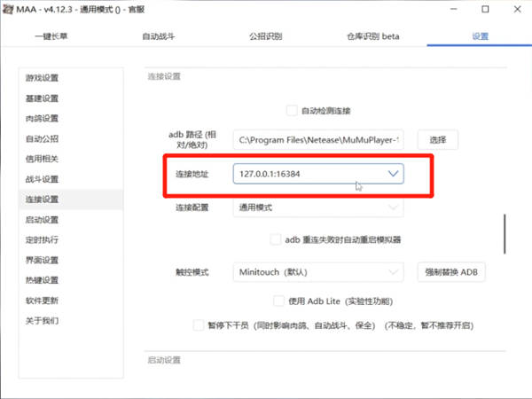Click the 选择 button for adb path
The width and height of the screenshot is (532, 399).
pos(438,139)
